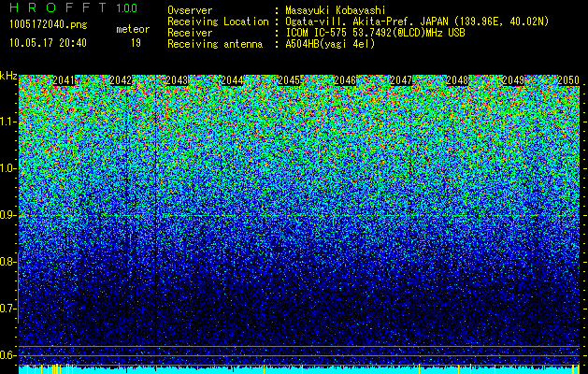Click the 'Receiving antenna' field label
The image size is (588, 374).
pos(215,44)
